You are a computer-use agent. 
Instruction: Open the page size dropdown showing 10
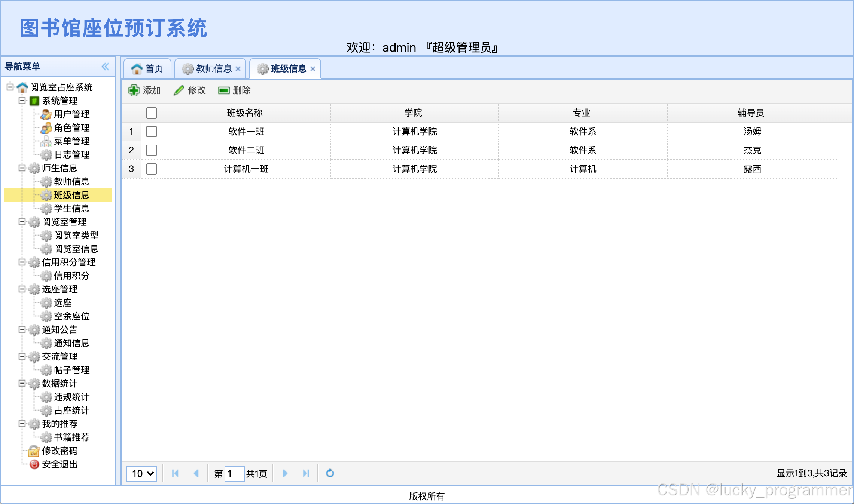[142, 473]
